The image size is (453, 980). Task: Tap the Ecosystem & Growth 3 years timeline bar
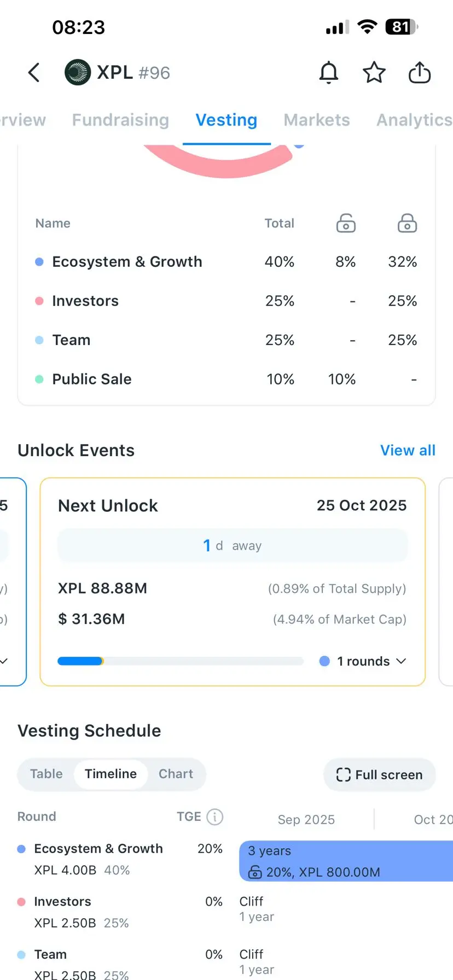[346, 861]
